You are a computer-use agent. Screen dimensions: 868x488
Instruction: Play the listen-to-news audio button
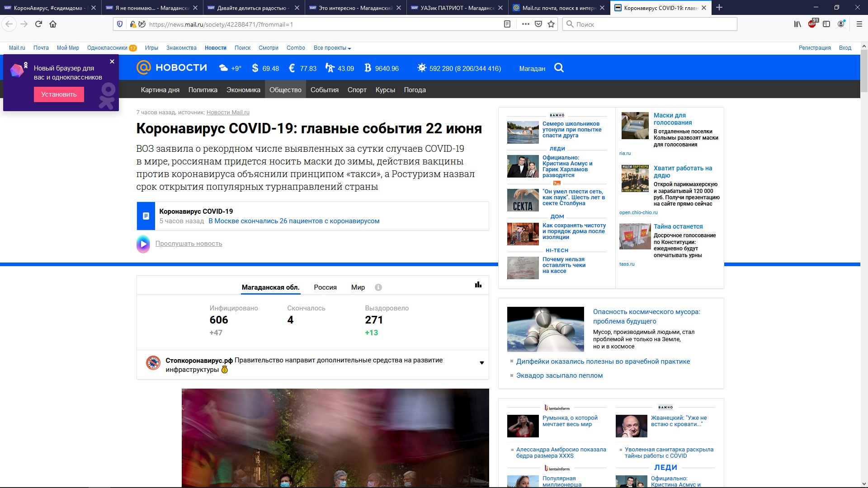point(143,244)
